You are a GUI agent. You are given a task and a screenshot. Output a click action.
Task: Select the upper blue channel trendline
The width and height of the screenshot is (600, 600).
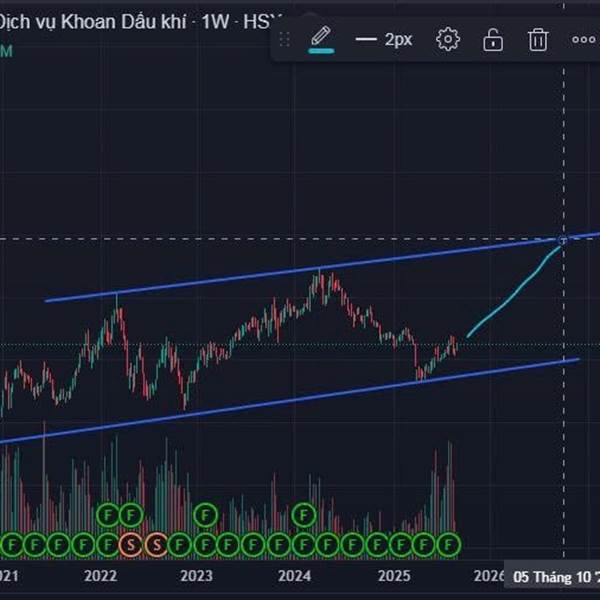coord(321,267)
